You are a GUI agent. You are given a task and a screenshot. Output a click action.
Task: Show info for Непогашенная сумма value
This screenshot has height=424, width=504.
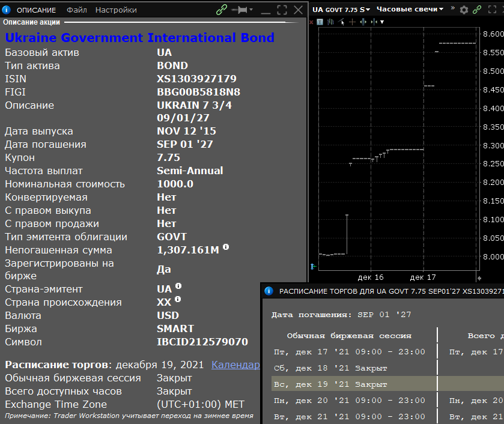tap(226, 247)
